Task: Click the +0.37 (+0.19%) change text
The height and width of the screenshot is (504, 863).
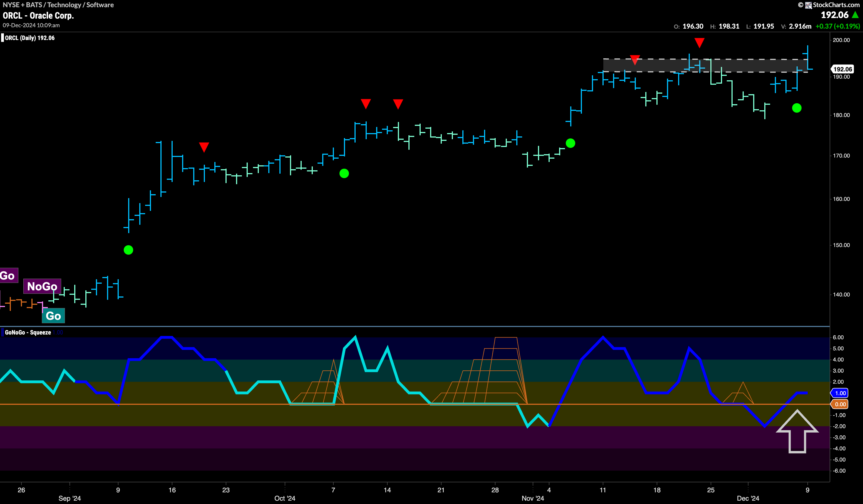Action: 838,26
